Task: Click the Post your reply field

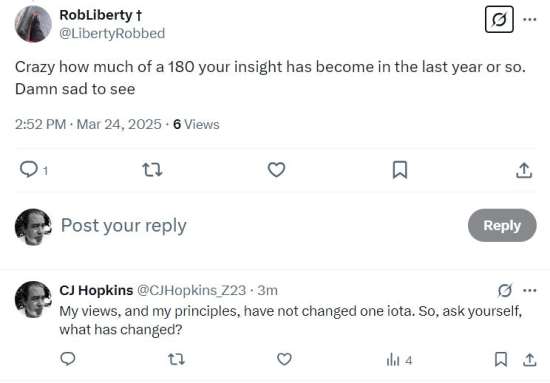Action: 260,225
